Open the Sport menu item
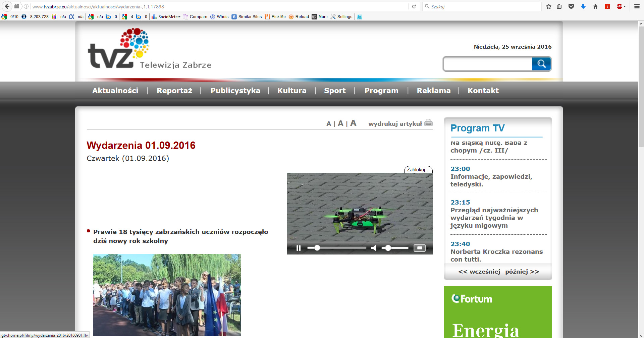This screenshot has width=644, height=338. [335, 91]
